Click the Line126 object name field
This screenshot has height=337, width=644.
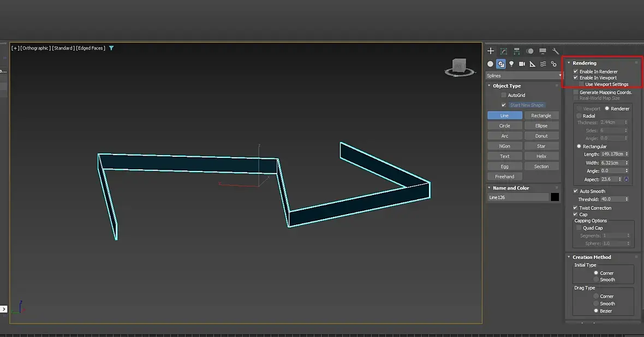[x=518, y=197]
